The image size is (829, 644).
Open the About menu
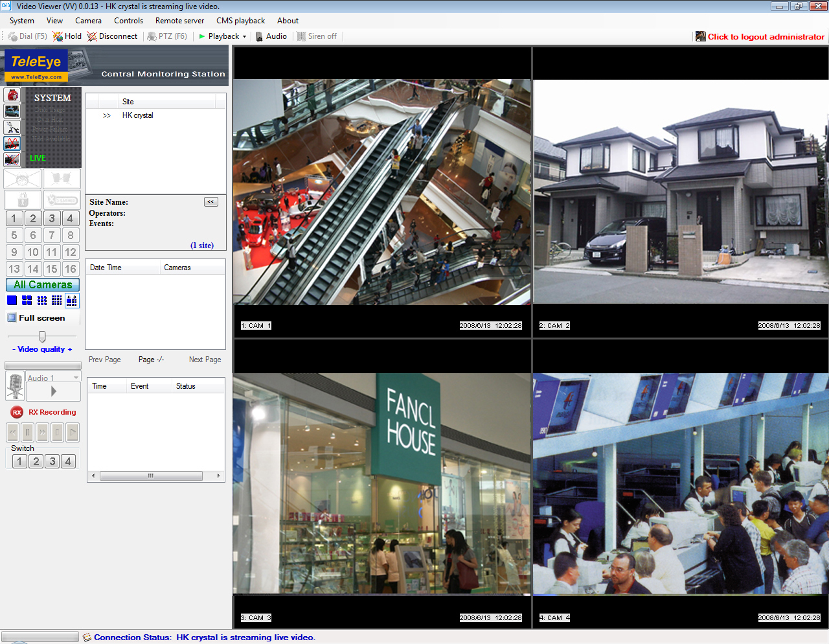[x=288, y=21]
